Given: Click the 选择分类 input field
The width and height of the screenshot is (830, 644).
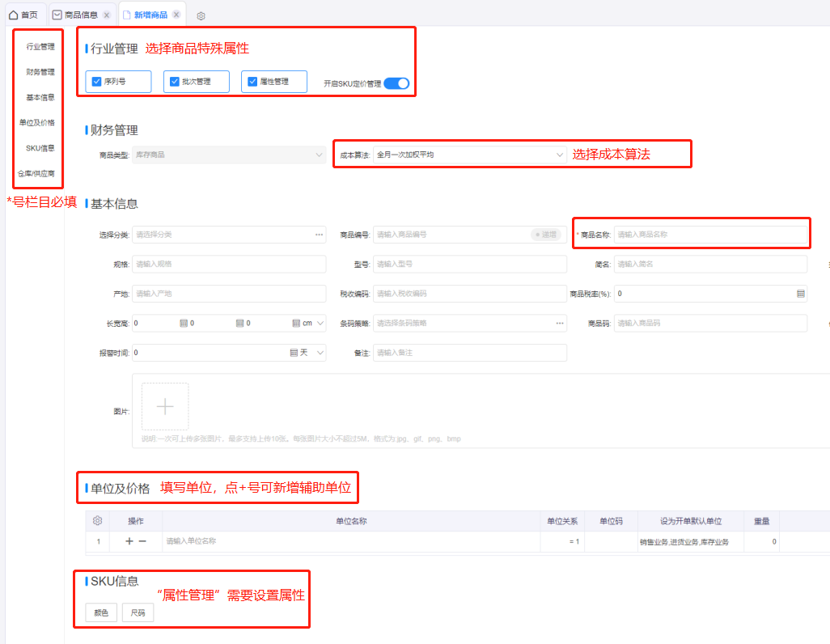Looking at the screenshot, I should pos(229,235).
